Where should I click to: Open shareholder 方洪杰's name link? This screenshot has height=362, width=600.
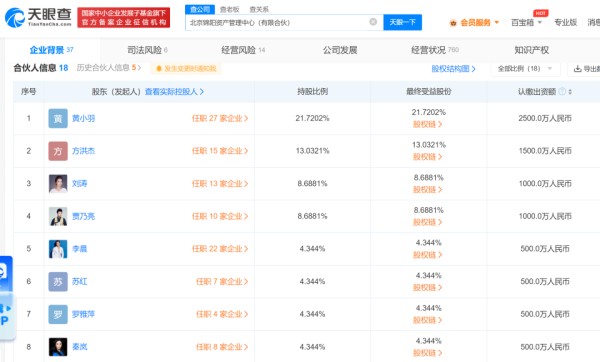[83, 151]
